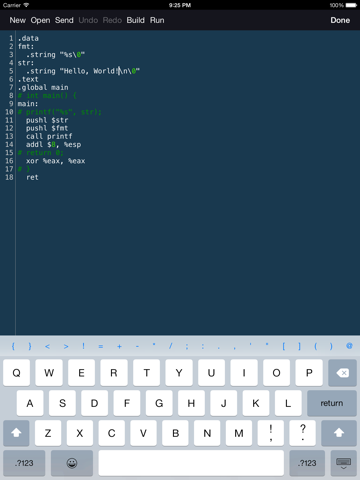Insert the equals sign symbol
The width and height of the screenshot is (360, 480).
click(101, 346)
